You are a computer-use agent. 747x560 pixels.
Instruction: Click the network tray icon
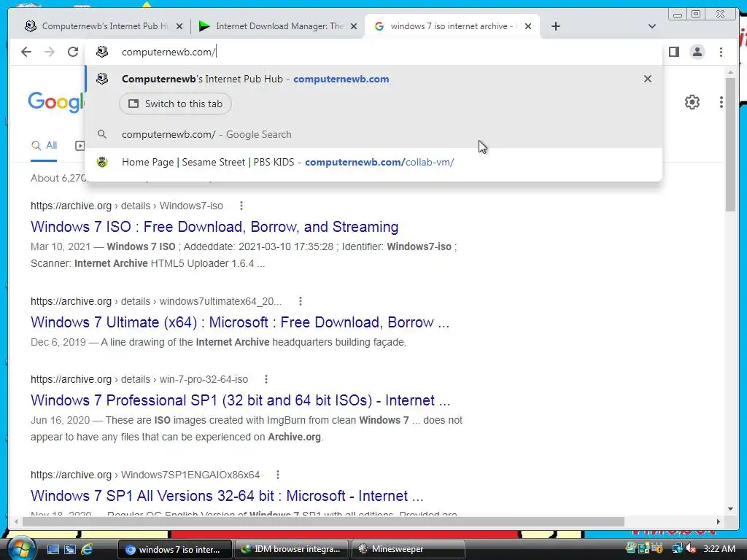click(677, 549)
